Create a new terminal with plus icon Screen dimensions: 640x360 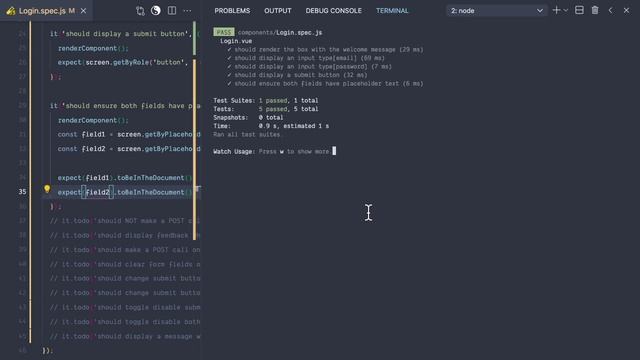(x=556, y=11)
